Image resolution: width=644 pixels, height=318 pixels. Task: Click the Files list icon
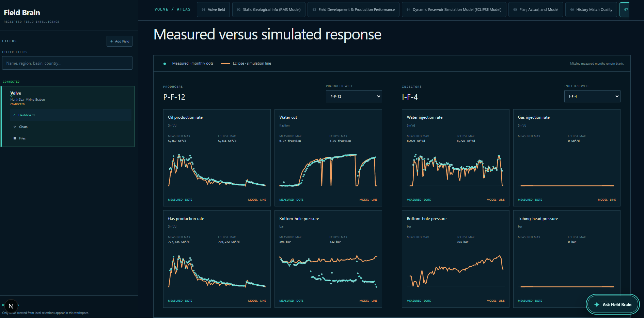pyautogui.click(x=15, y=138)
